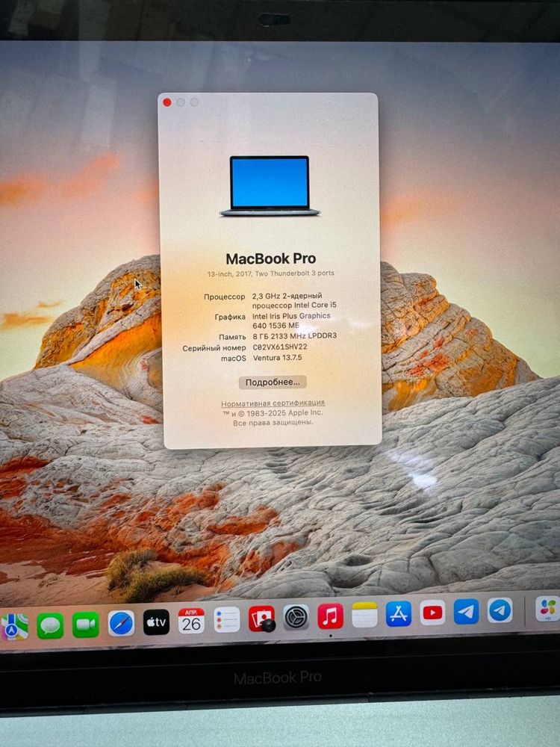Click the MacBook Pro title text
This screenshot has width=560, height=747.
tap(271, 258)
